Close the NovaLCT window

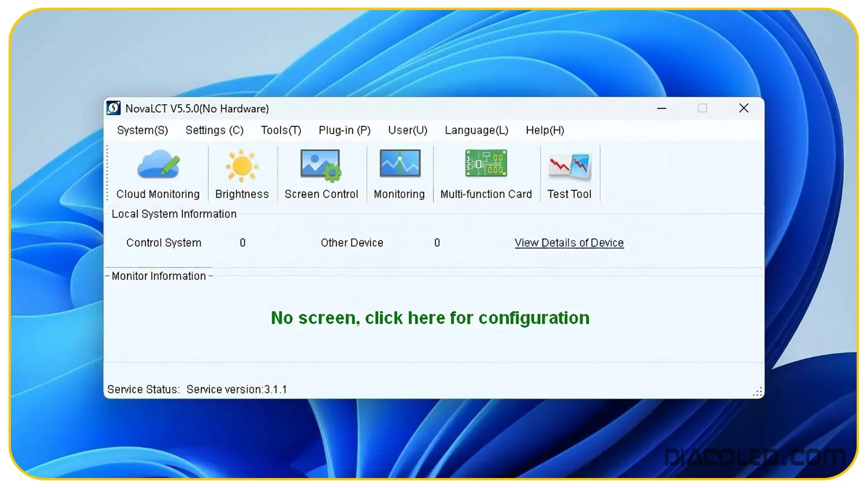pos(744,108)
